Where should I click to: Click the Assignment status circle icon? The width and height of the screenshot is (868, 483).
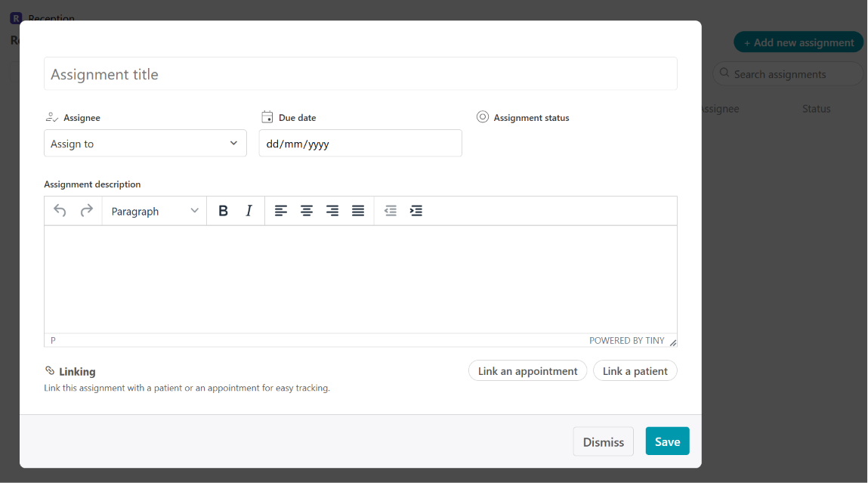click(482, 117)
